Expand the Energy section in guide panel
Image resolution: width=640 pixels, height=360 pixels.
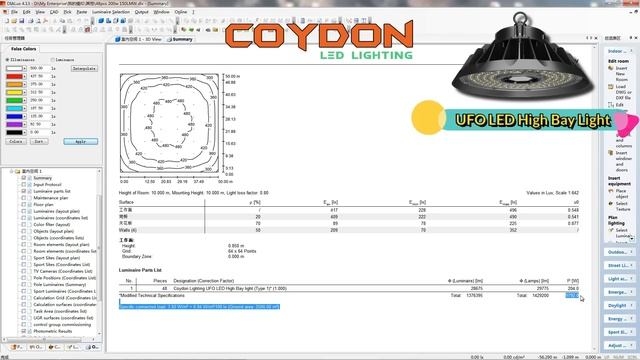(x=619, y=319)
